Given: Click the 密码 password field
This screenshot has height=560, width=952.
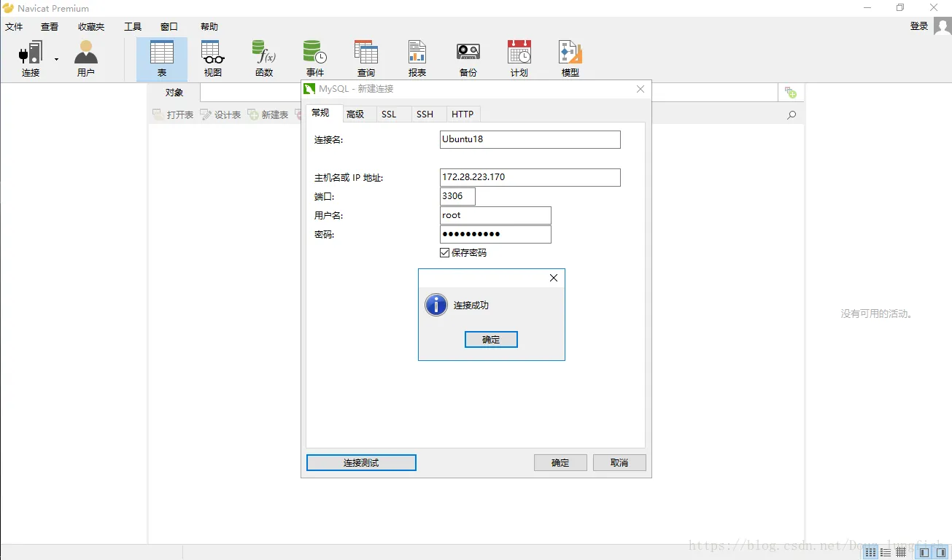Looking at the screenshot, I should coord(495,234).
